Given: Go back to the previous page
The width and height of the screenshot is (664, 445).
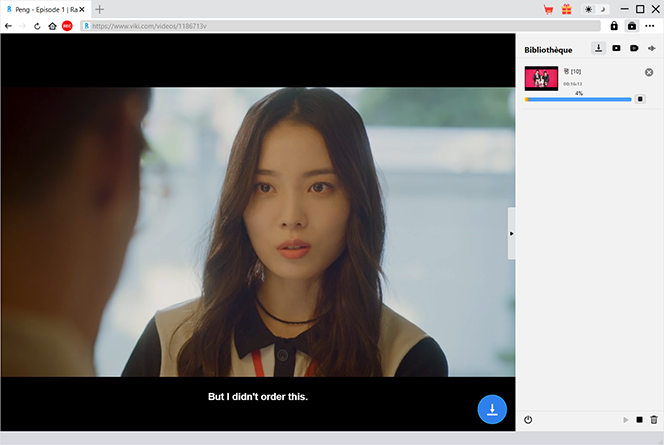Looking at the screenshot, I should tap(8, 26).
